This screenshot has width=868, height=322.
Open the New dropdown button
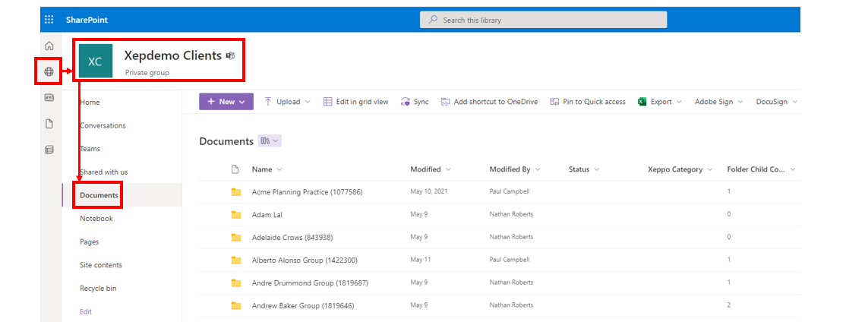226,102
